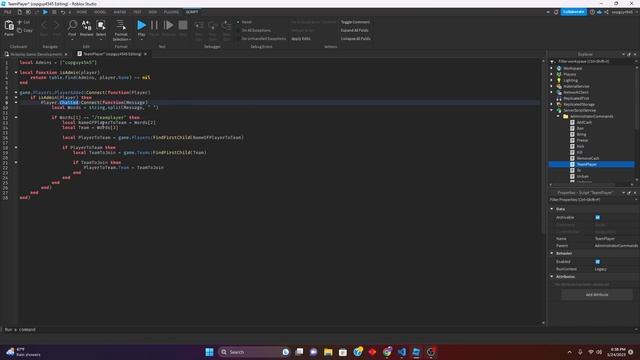
Task: Collapse the PlayerAdded function fold arrow
Action: pos(16,92)
